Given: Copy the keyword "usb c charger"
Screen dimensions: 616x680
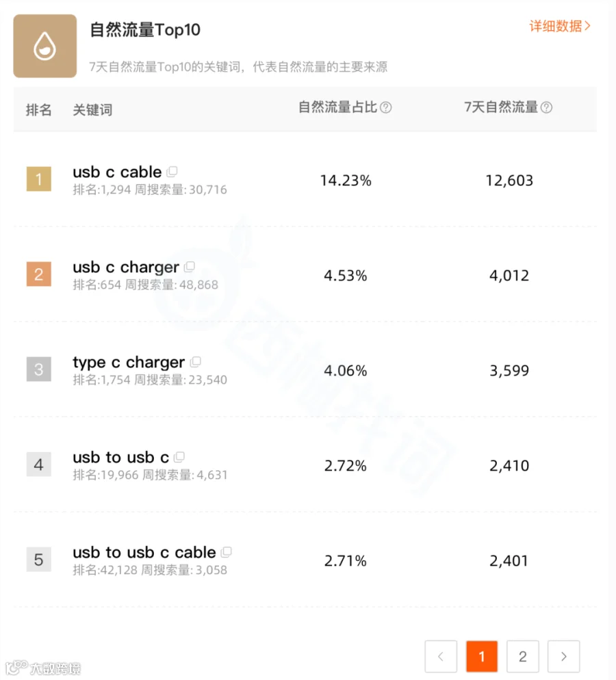Looking at the screenshot, I should pyautogui.click(x=190, y=267).
